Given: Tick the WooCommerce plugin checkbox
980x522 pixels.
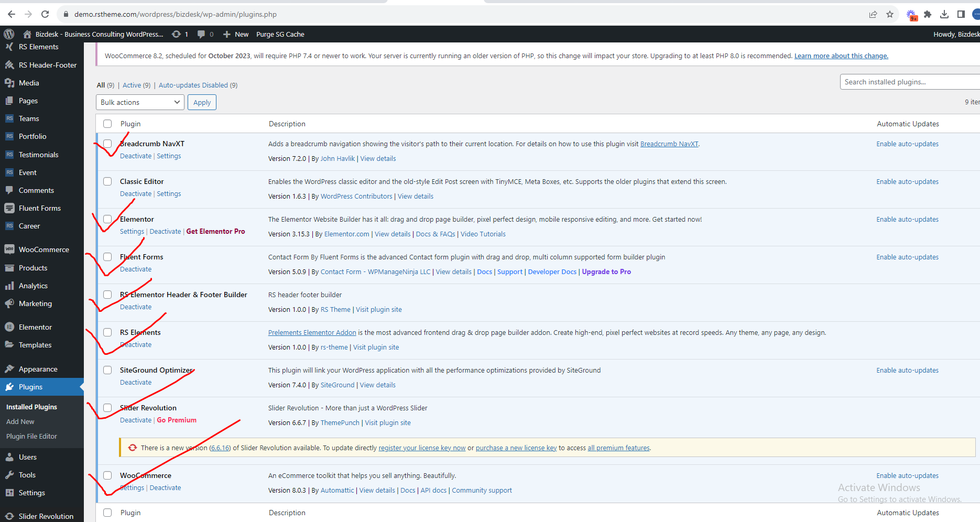Looking at the screenshot, I should pos(107,475).
